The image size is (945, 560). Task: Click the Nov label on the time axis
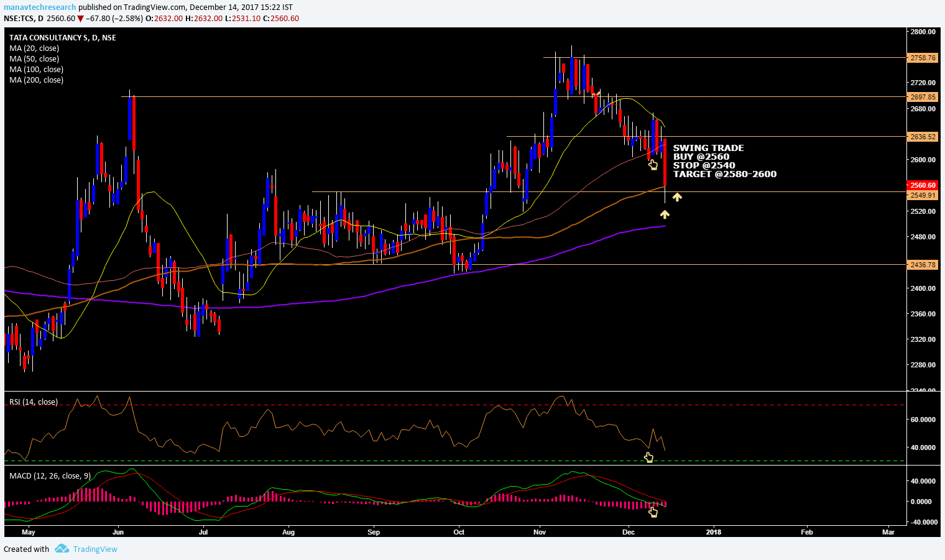540,532
